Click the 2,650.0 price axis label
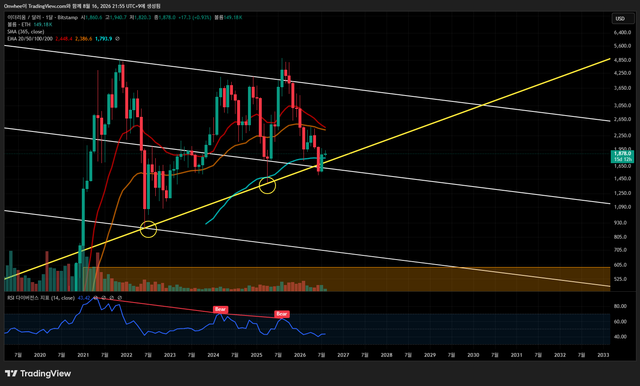640x386 pixels. coord(622,120)
